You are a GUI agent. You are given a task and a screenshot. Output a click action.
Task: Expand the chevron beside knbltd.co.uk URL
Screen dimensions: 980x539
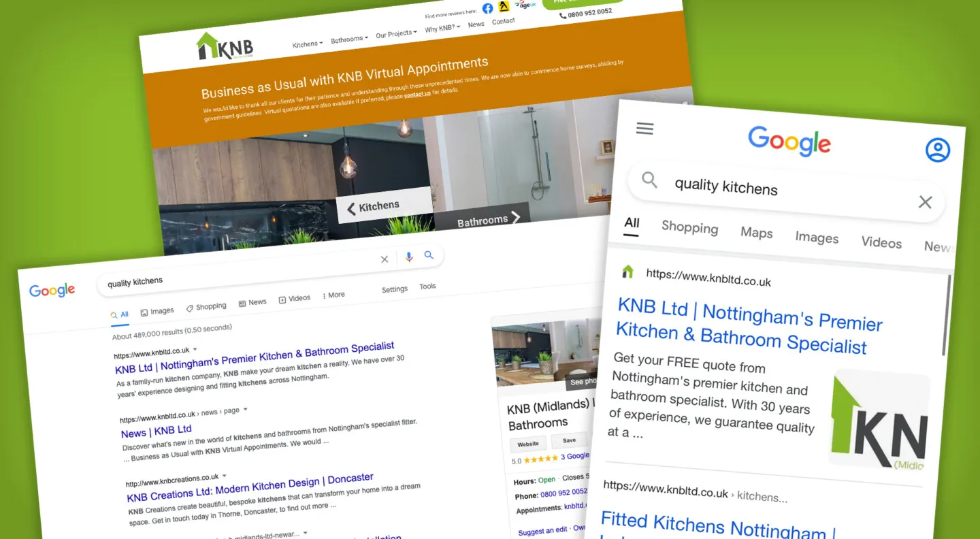pos(195,348)
